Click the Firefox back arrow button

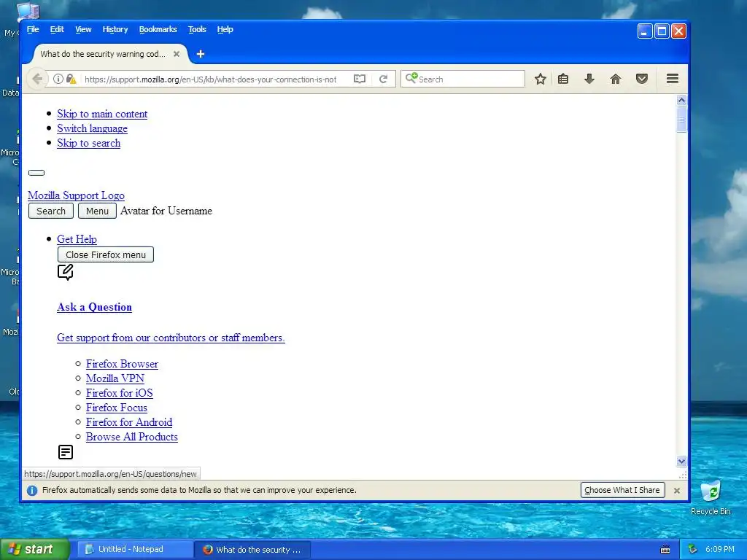37,79
